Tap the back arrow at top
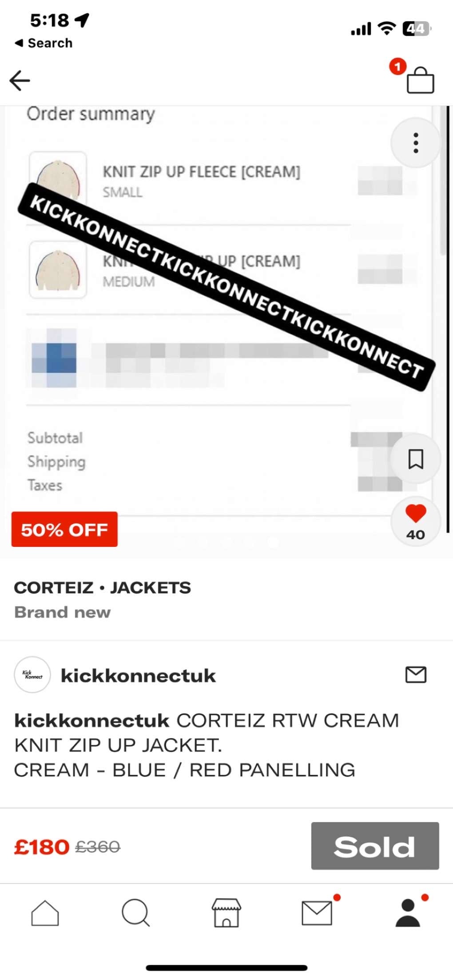 pos(20,80)
